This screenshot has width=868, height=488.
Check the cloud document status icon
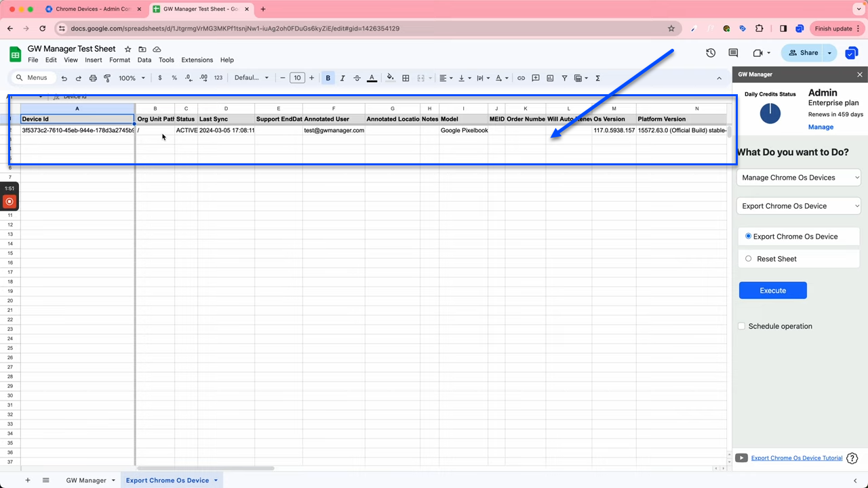click(x=157, y=49)
